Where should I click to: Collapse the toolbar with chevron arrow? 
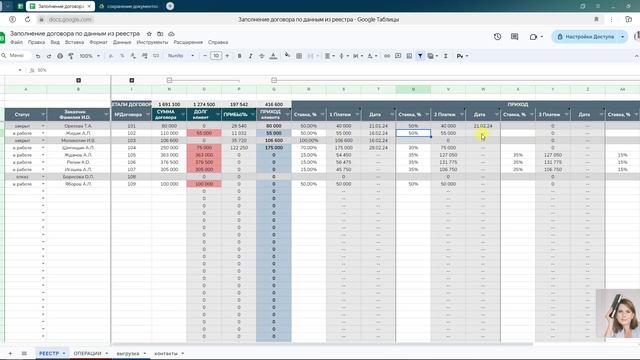tap(636, 56)
